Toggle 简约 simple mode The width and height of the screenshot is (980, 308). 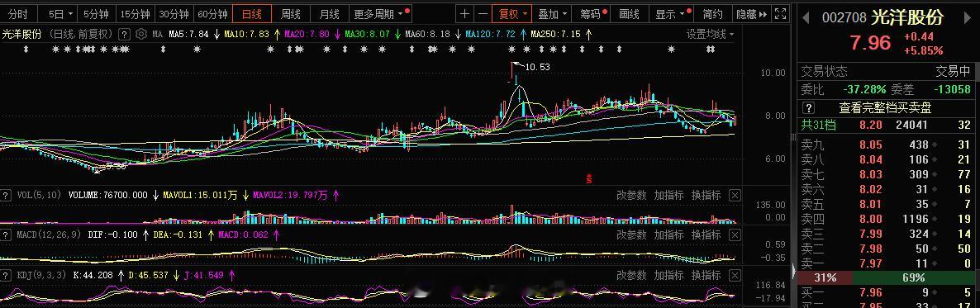coord(712,14)
